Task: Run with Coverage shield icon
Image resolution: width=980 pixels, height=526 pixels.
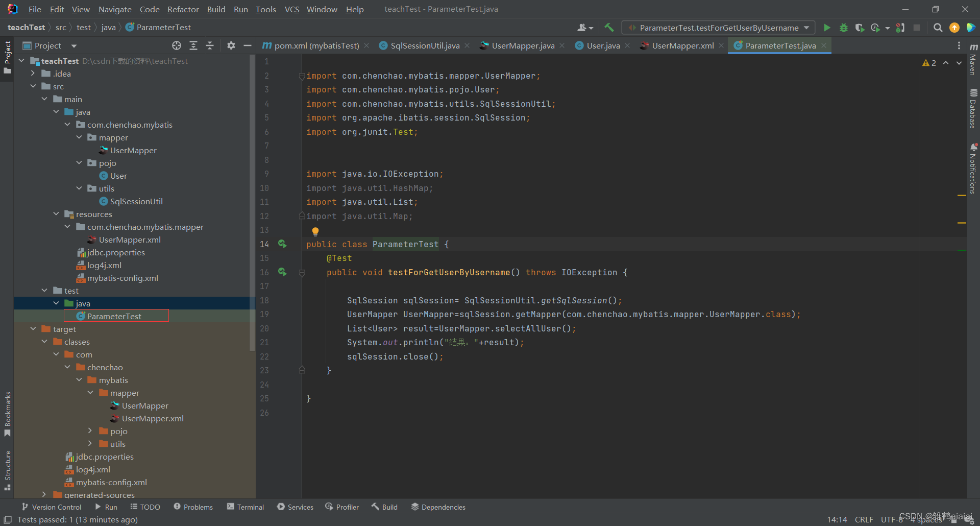Action: point(860,28)
